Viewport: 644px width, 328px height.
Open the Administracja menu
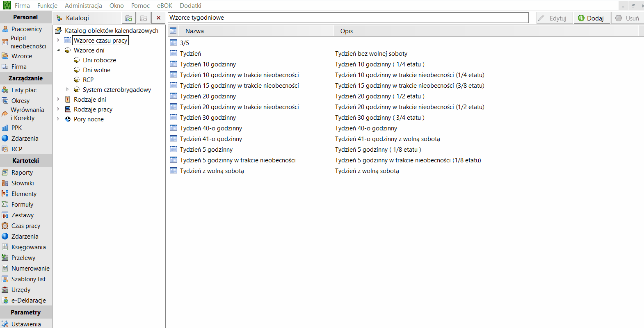click(x=83, y=6)
